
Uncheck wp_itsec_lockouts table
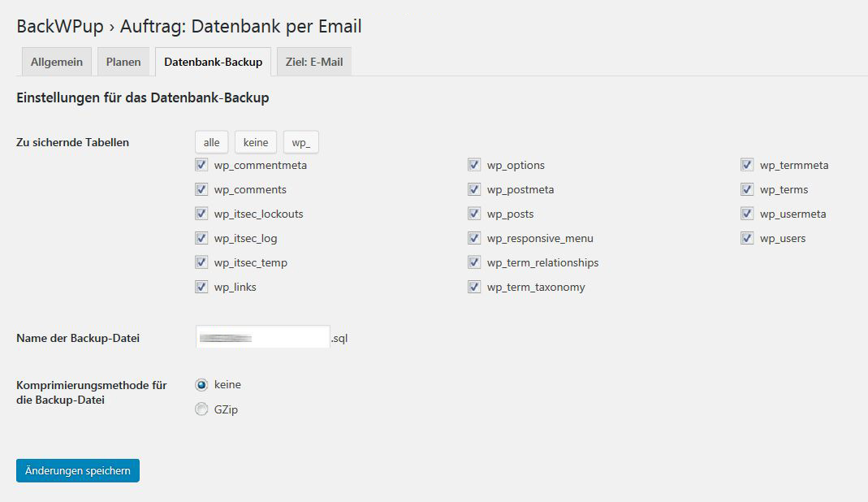201,214
